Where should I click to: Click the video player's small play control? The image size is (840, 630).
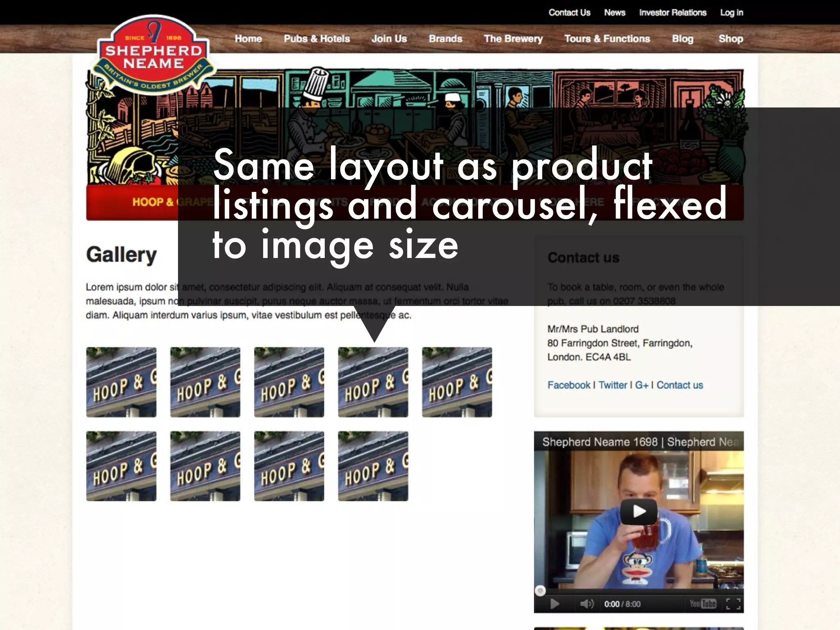(x=555, y=604)
